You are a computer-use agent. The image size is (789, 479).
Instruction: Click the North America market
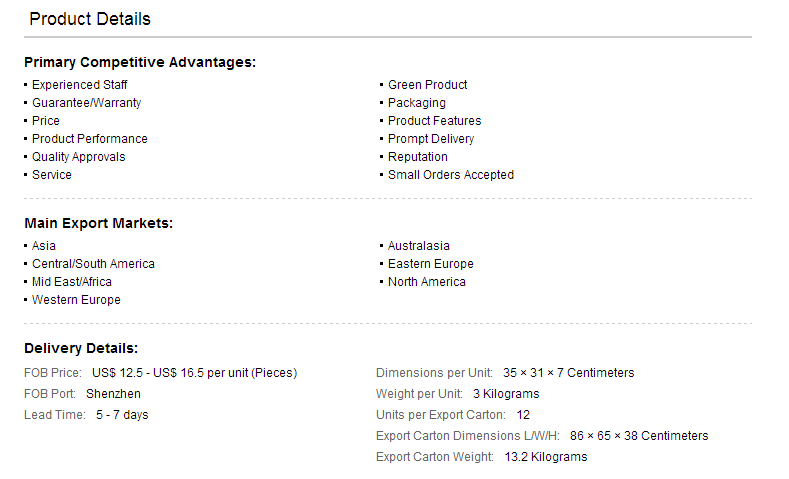pos(427,282)
